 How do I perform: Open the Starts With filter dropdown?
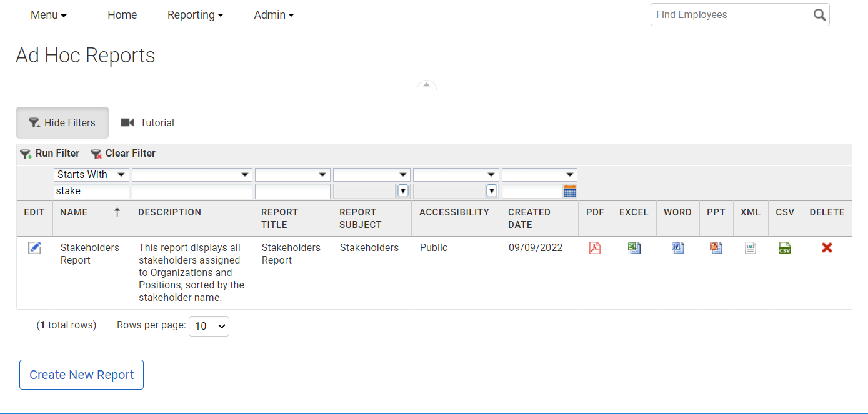pos(91,174)
